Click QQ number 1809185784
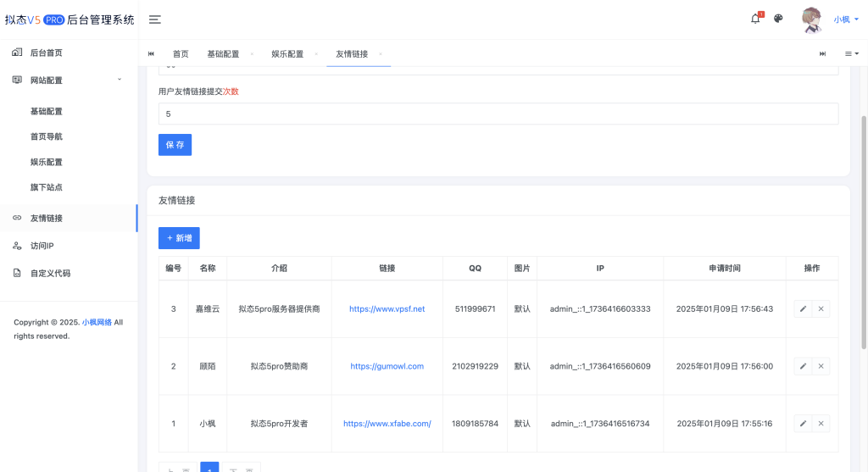The image size is (868, 472). (475, 424)
